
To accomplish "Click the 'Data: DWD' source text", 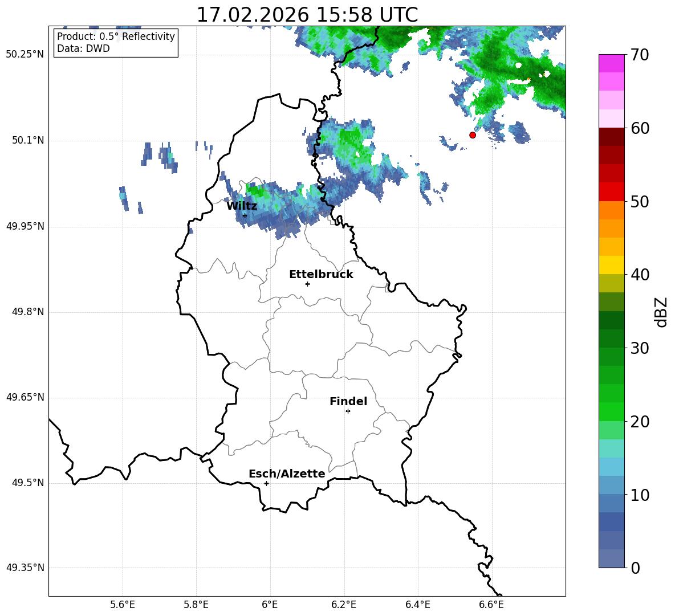I will click(x=83, y=48).
